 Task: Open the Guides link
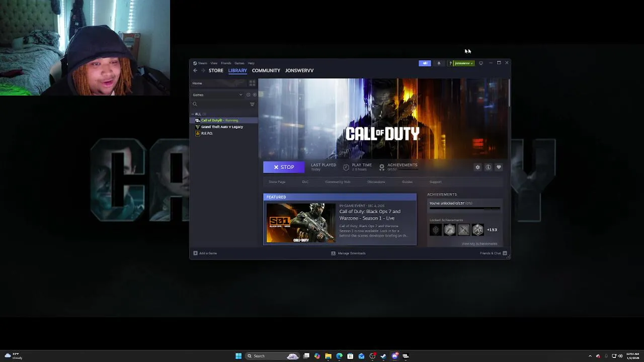click(x=407, y=182)
